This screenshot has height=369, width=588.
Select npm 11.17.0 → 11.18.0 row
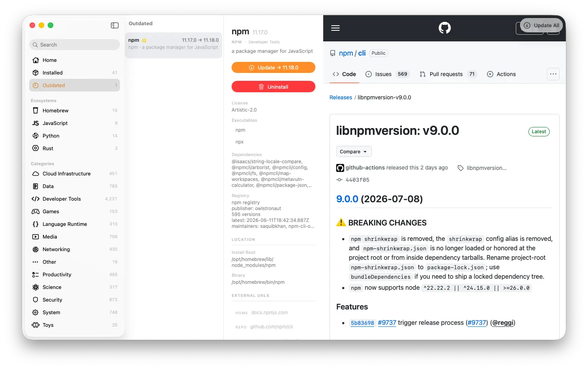pos(174,45)
